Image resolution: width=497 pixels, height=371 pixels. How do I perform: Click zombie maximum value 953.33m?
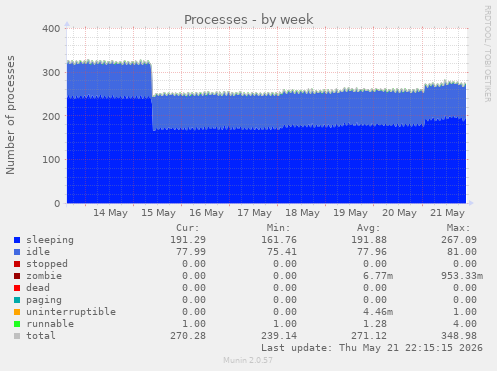pyautogui.click(x=462, y=276)
